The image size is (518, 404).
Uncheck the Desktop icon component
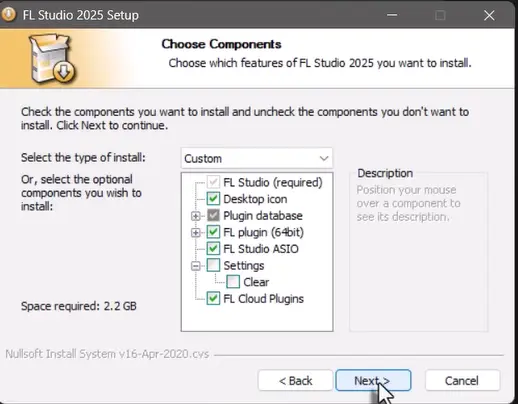click(x=213, y=199)
